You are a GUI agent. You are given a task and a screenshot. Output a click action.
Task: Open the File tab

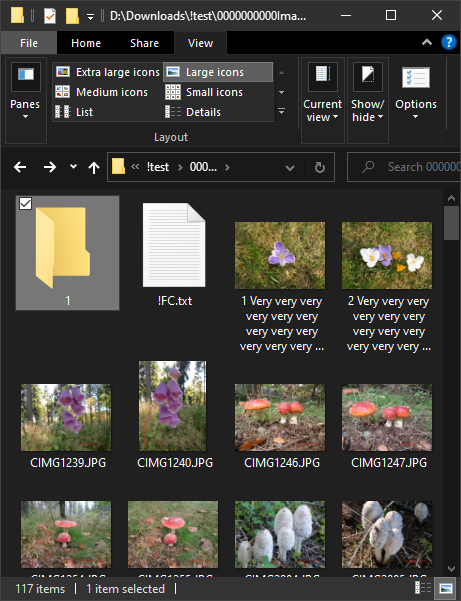click(29, 43)
